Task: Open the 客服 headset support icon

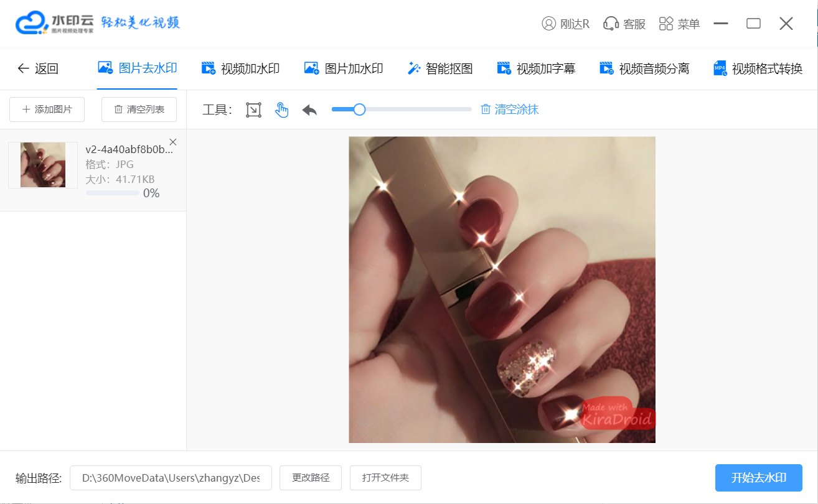Action: [610, 24]
